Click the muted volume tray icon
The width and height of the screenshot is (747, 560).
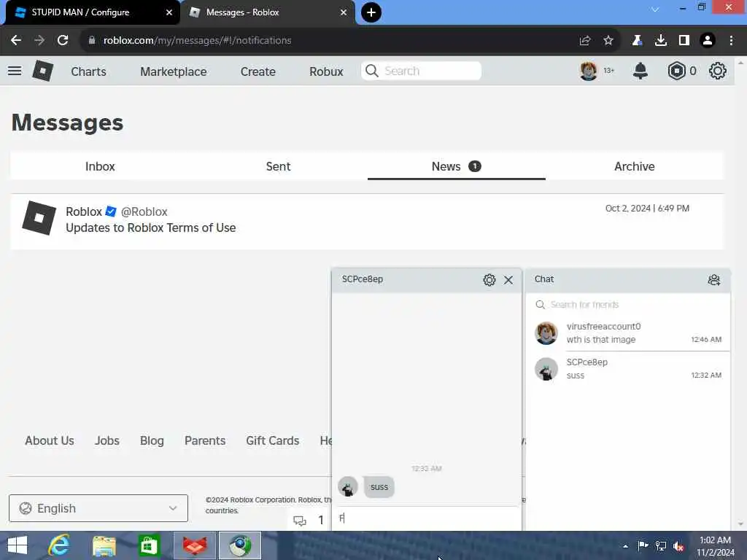click(678, 546)
